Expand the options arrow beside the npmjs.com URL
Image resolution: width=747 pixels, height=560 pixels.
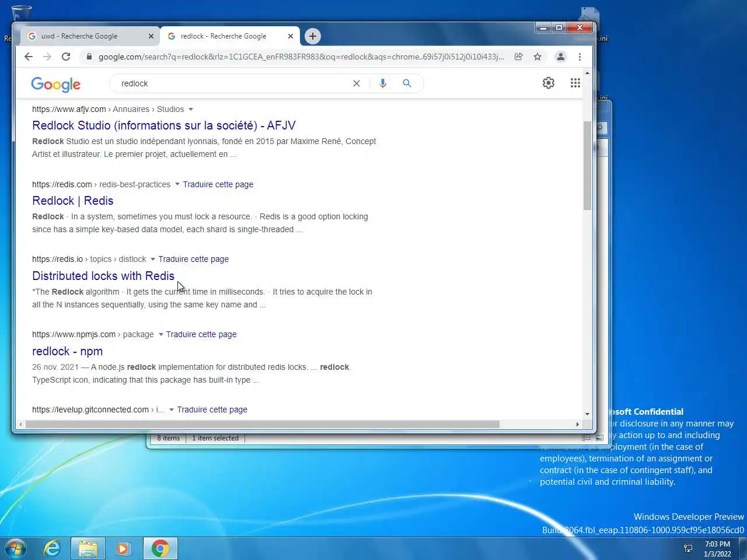pyautogui.click(x=160, y=334)
